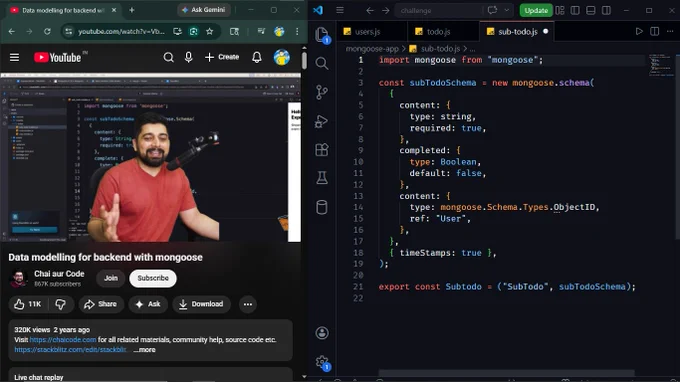This screenshot has height=382, width=680.
Task: Click the youtube.com address bar URL
Action: 121,32
